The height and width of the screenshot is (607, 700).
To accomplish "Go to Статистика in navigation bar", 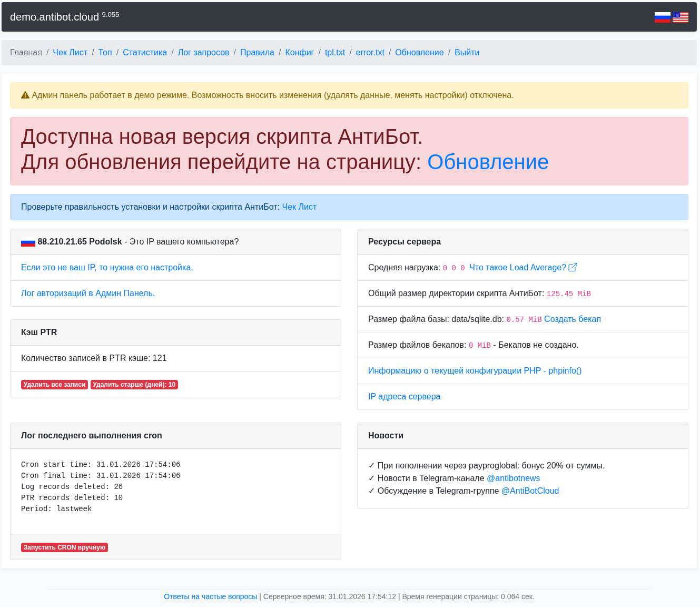I will 145,53.
